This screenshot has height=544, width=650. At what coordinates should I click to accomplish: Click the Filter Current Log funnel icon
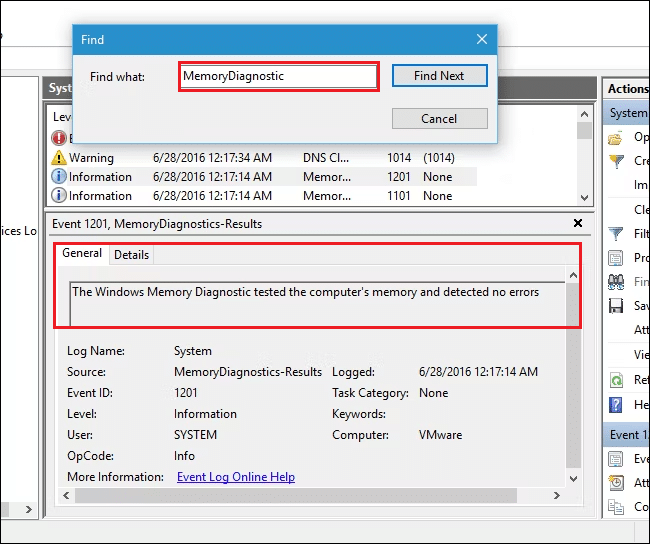(x=616, y=234)
